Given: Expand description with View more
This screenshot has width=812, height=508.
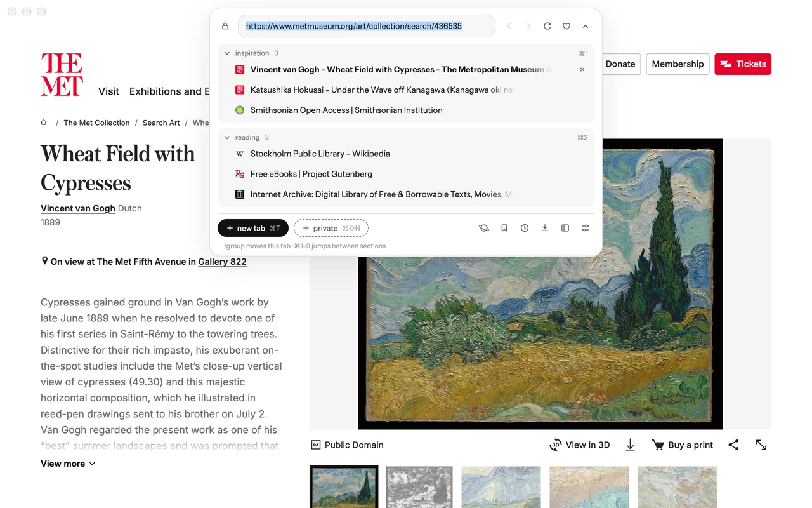Looking at the screenshot, I should (69, 464).
